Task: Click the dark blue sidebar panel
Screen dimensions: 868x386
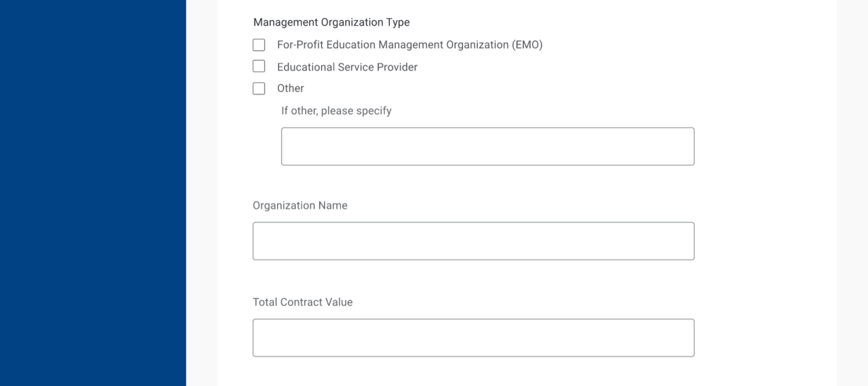Action: [93, 193]
